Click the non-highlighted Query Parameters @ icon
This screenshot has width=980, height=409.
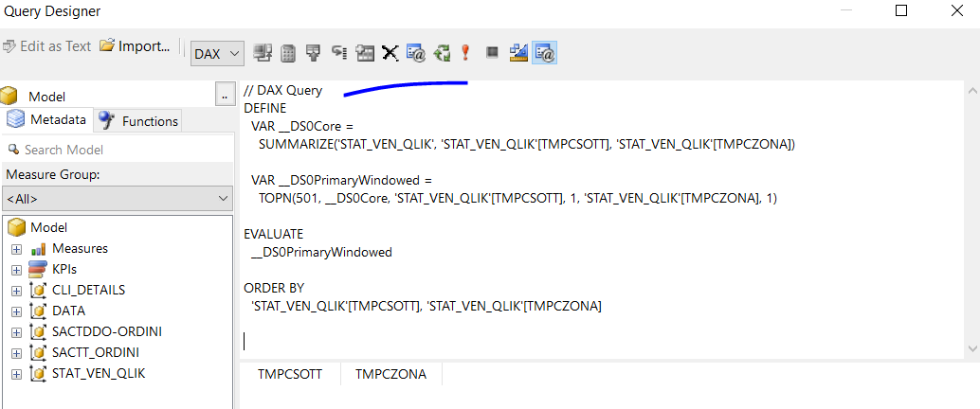[x=416, y=53]
